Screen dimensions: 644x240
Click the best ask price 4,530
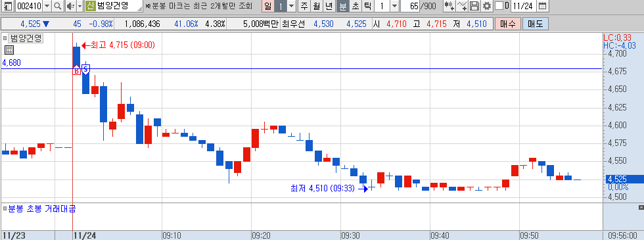[323, 24]
